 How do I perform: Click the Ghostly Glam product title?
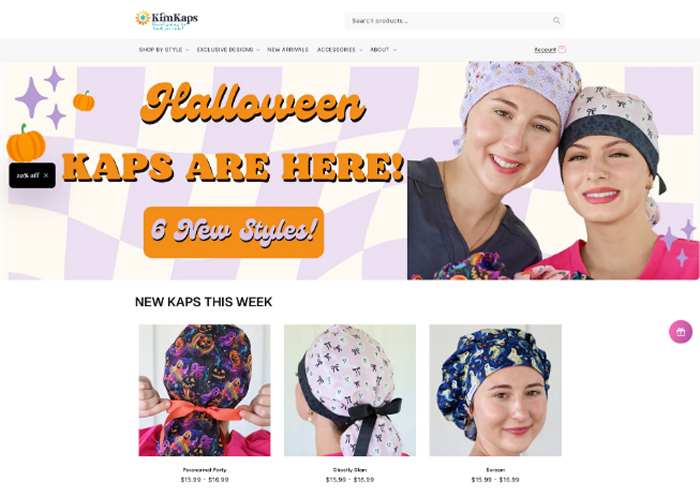click(x=350, y=470)
